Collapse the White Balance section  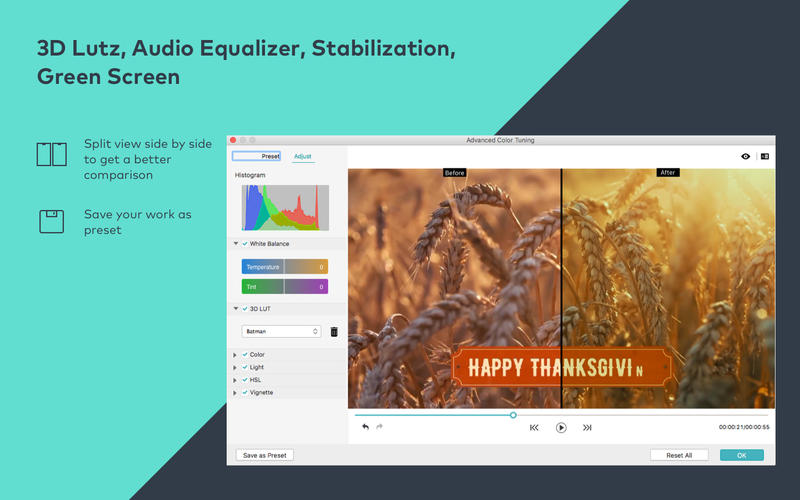236,243
